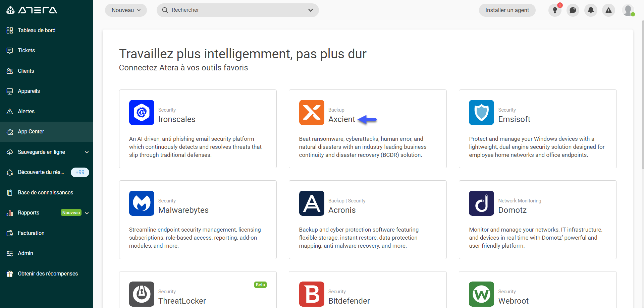Click the Acronis app logo
The image size is (644, 308).
312,203
